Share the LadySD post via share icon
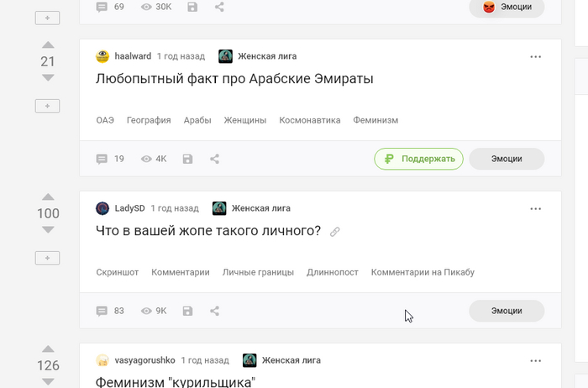The image size is (588, 388). point(214,311)
